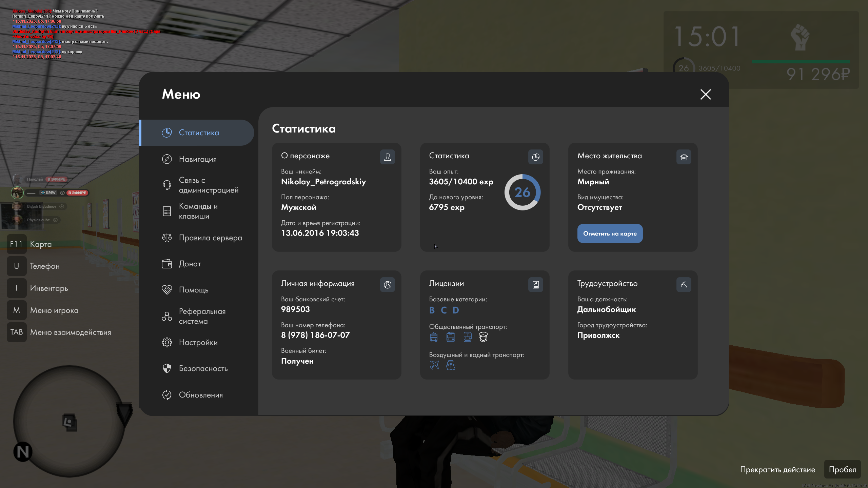Click the house icon in Место жительства card
This screenshot has height=488, width=868.
[x=684, y=157]
